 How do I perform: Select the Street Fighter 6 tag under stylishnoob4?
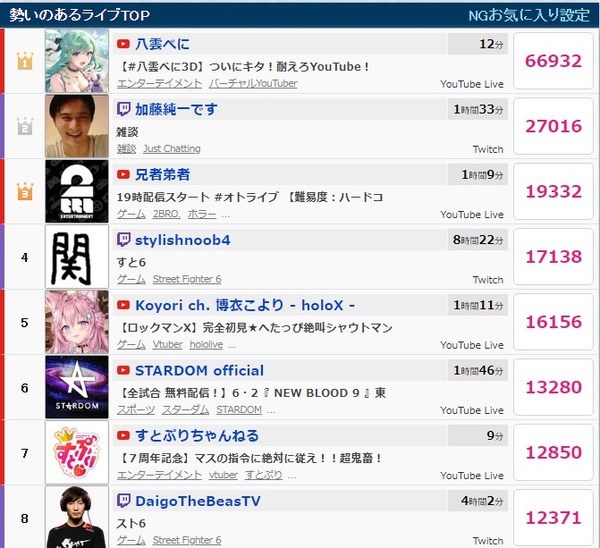(x=187, y=279)
